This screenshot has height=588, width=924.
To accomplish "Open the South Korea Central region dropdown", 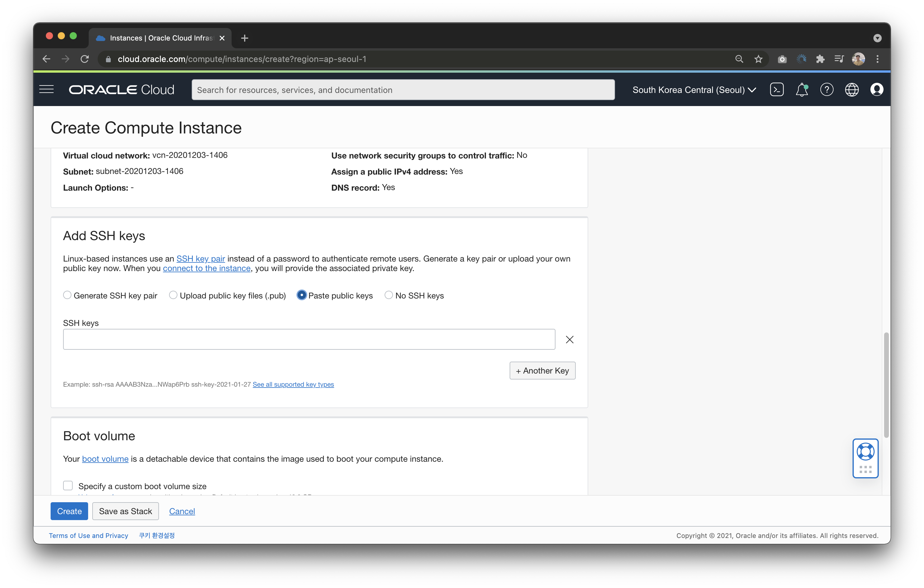I will point(694,90).
